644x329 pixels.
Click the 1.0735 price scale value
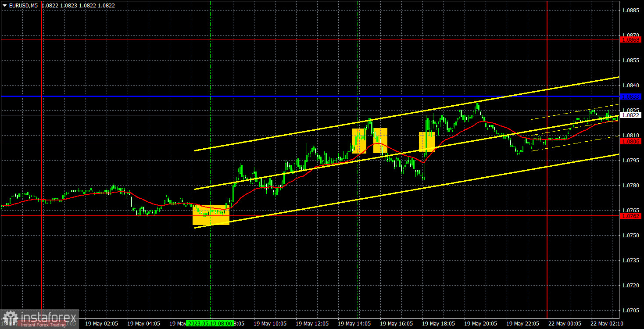coord(631,260)
